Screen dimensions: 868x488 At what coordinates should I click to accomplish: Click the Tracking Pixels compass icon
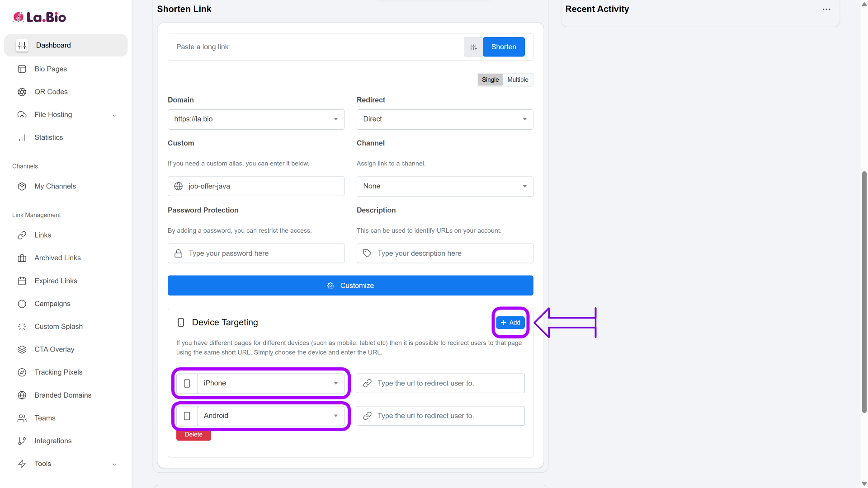pyautogui.click(x=22, y=372)
